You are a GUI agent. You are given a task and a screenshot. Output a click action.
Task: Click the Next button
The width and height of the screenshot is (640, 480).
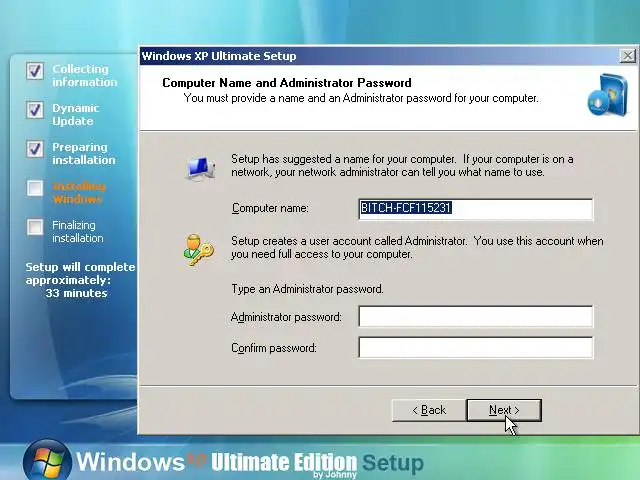click(504, 410)
